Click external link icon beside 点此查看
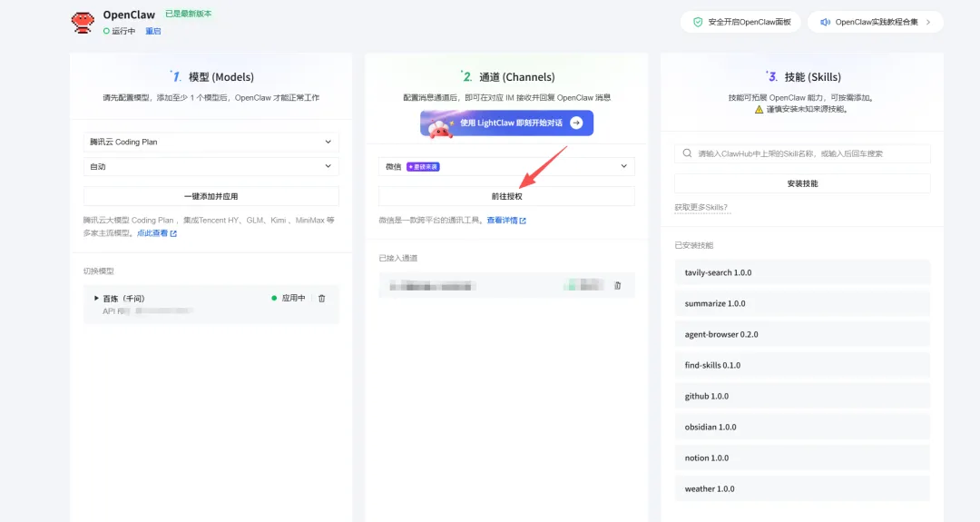The height and width of the screenshot is (522, 980). 173,233
